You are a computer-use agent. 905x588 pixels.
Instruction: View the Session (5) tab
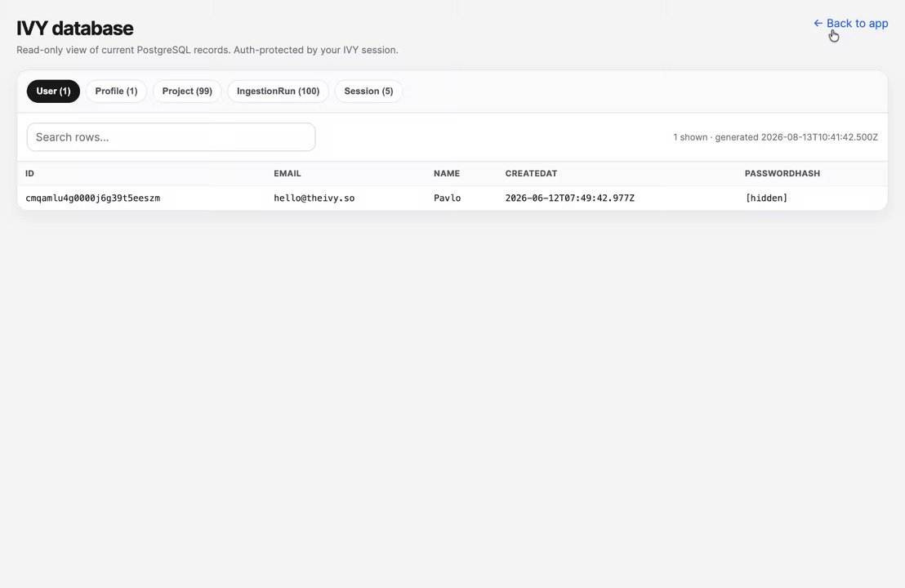click(368, 91)
